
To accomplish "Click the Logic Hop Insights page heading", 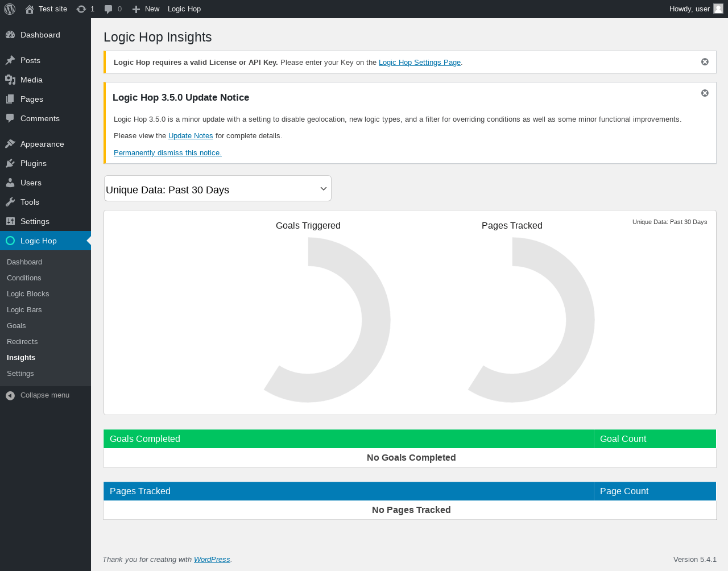I will (158, 37).
